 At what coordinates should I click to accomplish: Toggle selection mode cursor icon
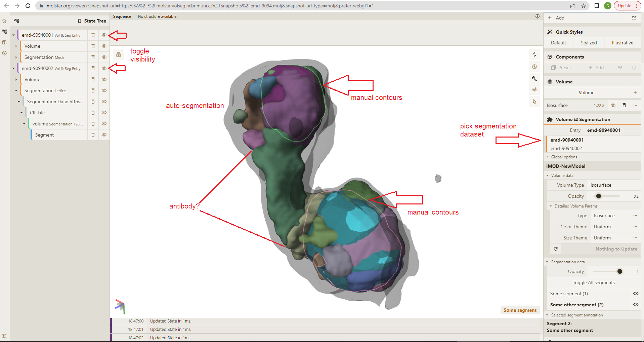click(534, 102)
